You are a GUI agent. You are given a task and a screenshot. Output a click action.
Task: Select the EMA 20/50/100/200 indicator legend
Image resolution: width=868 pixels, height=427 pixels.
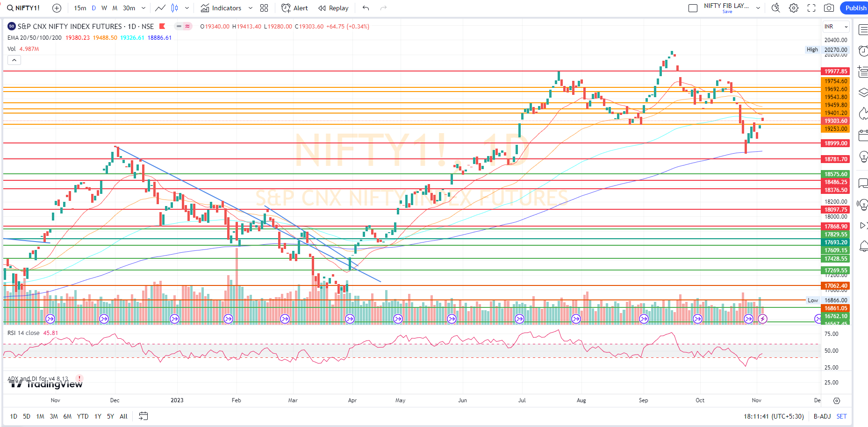35,38
